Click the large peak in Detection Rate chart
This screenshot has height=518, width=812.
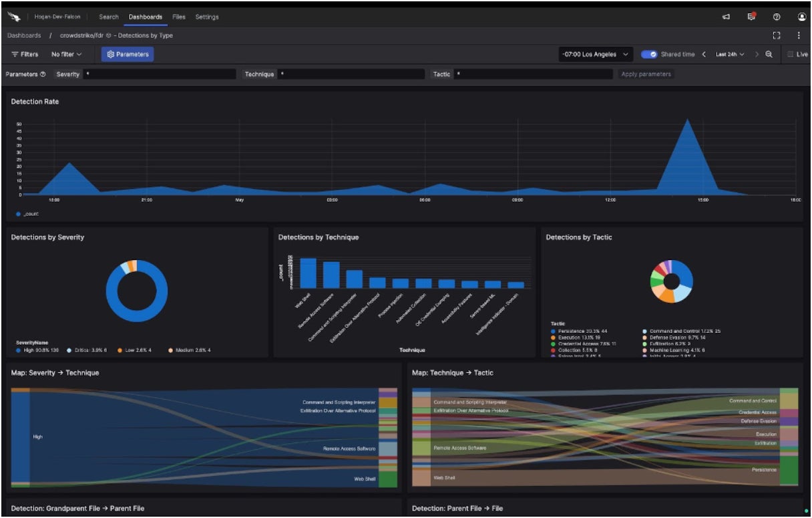click(686, 157)
